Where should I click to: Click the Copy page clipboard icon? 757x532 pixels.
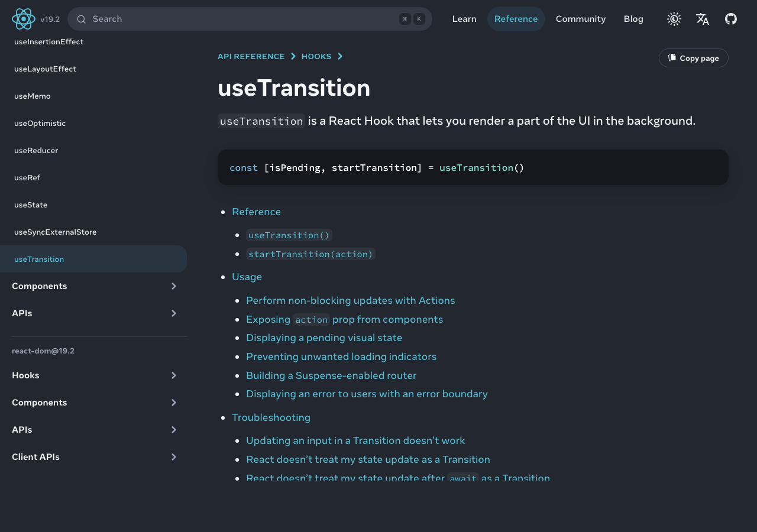coord(672,57)
